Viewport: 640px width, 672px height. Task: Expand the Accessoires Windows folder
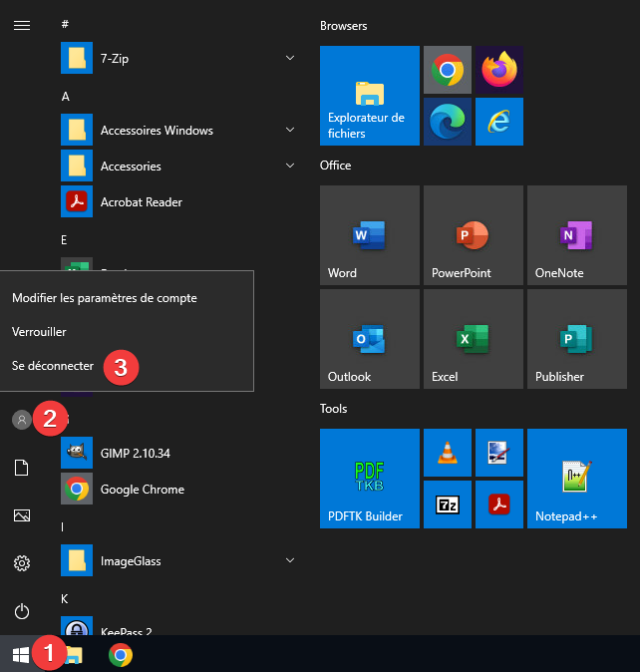point(290,131)
